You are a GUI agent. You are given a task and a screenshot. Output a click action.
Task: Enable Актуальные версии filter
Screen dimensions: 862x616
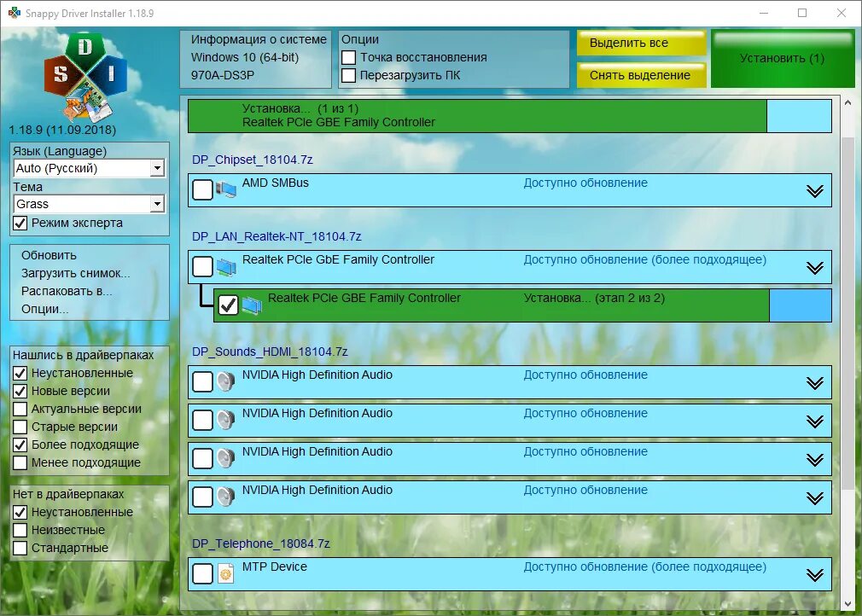pyautogui.click(x=20, y=410)
